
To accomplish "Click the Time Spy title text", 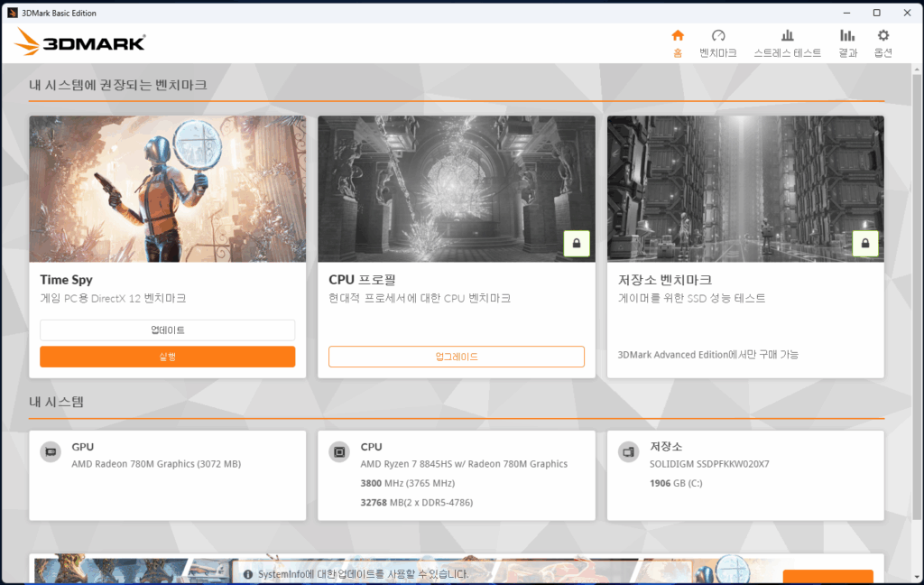I will click(66, 280).
